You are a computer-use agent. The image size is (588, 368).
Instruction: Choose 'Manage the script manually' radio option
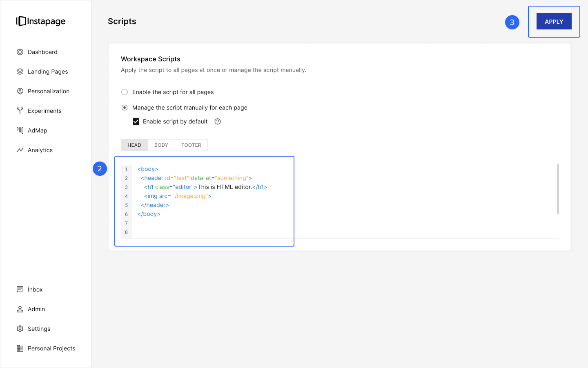(x=125, y=108)
